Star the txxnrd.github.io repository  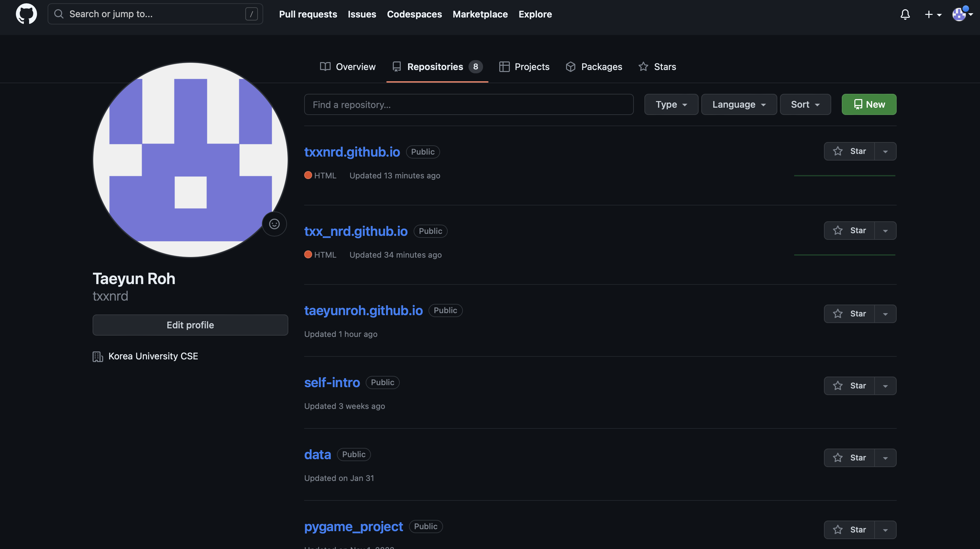[849, 151]
